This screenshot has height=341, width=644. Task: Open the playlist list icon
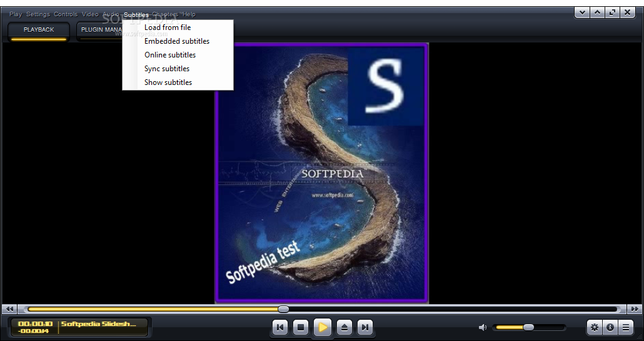click(x=625, y=327)
